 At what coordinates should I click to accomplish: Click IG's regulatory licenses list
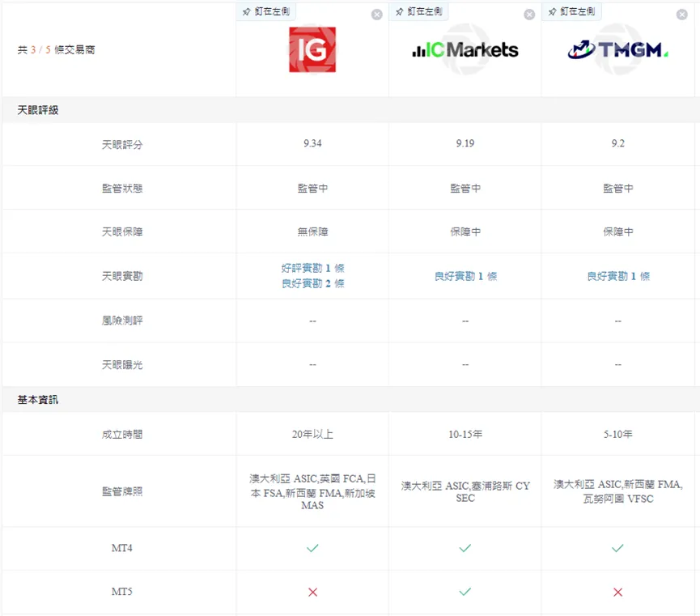tap(312, 492)
